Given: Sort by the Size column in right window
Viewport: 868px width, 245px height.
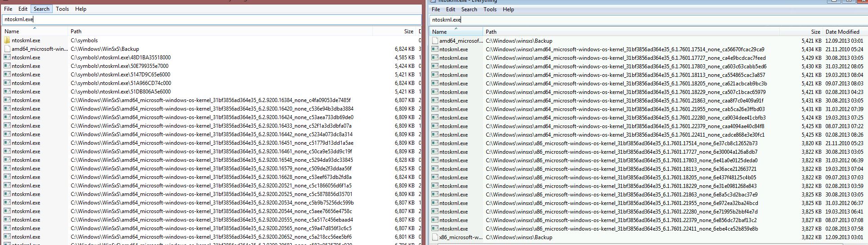Looking at the screenshot, I should click(801, 32).
